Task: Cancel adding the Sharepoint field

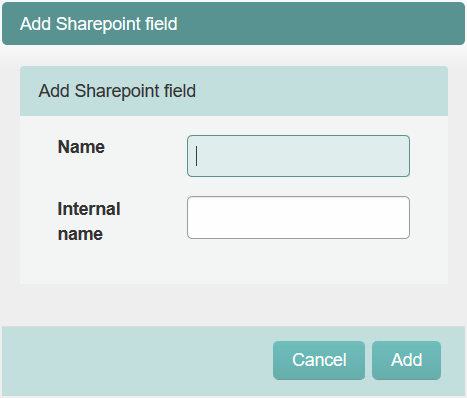Action: point(319,360)
